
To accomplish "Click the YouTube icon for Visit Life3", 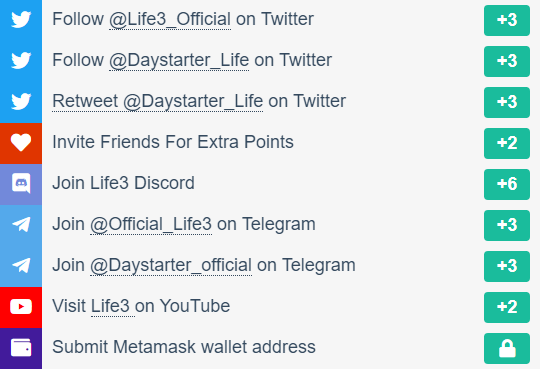I will (21, 307).
